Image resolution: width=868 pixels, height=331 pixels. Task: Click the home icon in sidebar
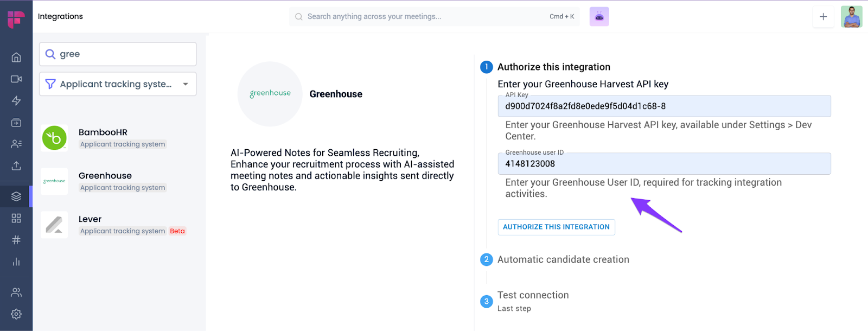(16, 58)
